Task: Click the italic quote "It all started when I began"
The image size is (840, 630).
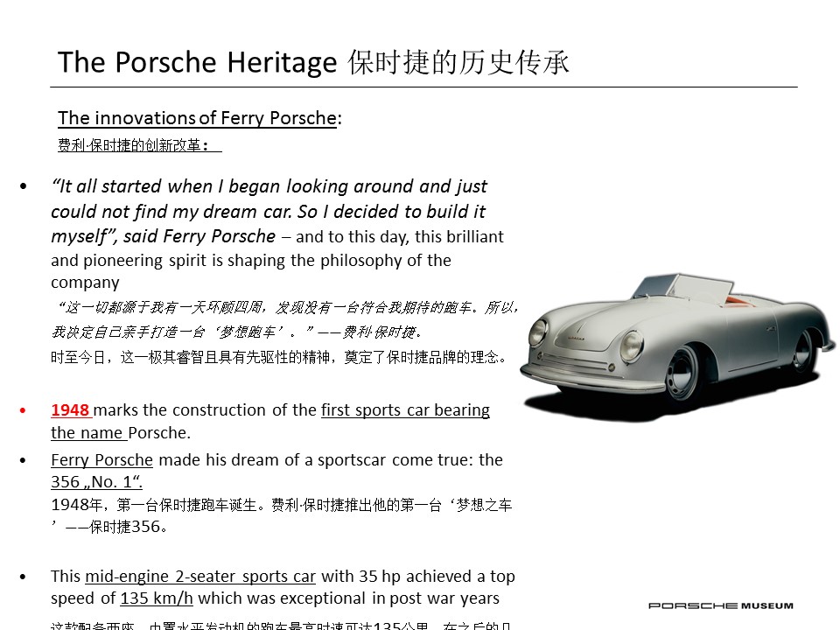Action: (165, 186)
